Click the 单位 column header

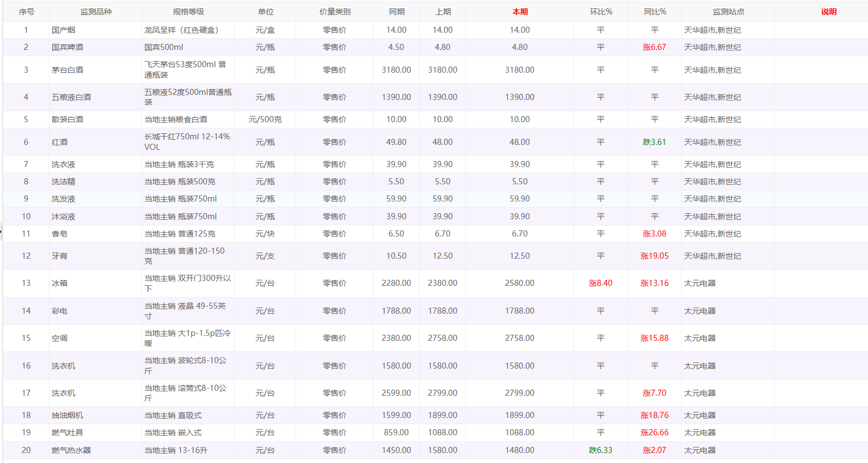click(x=265, y=12)
